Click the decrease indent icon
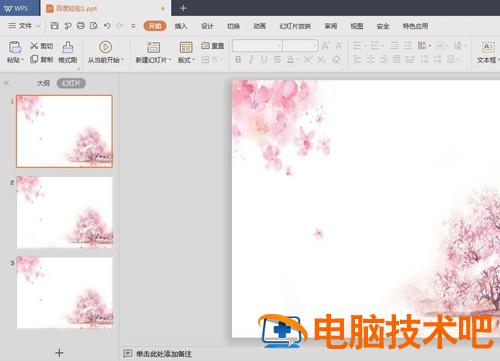 pos(395,45)
